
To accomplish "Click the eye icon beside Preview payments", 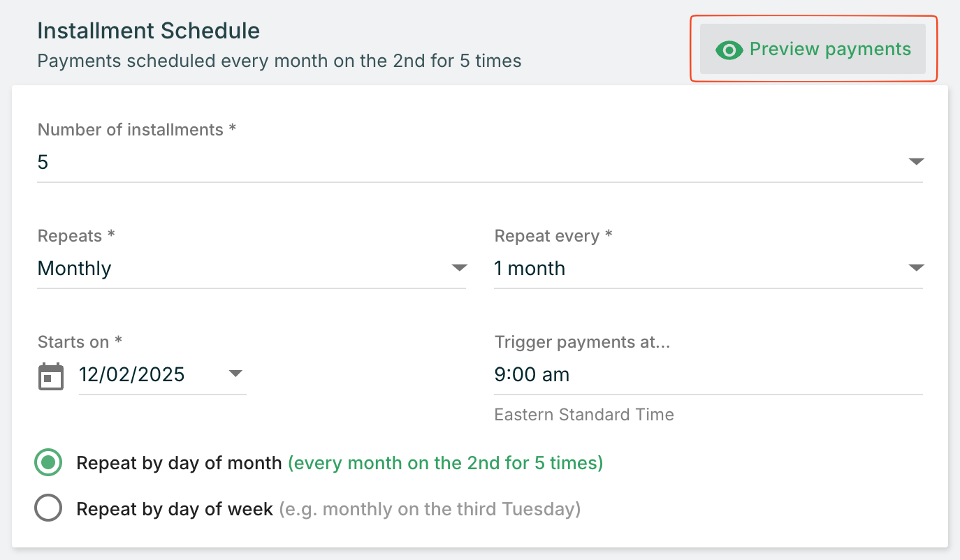I will tap(729, 50).
